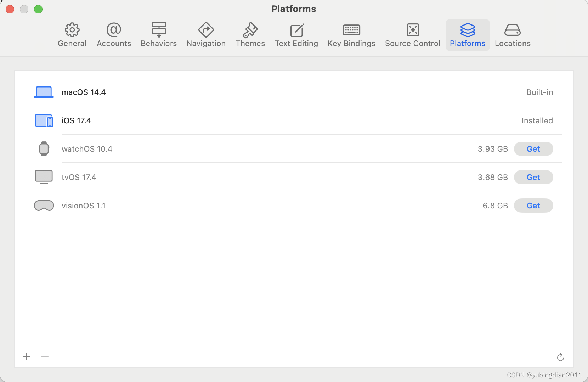Open the Source Control icon
Screen dimensions: 588x382
(413, 30)
